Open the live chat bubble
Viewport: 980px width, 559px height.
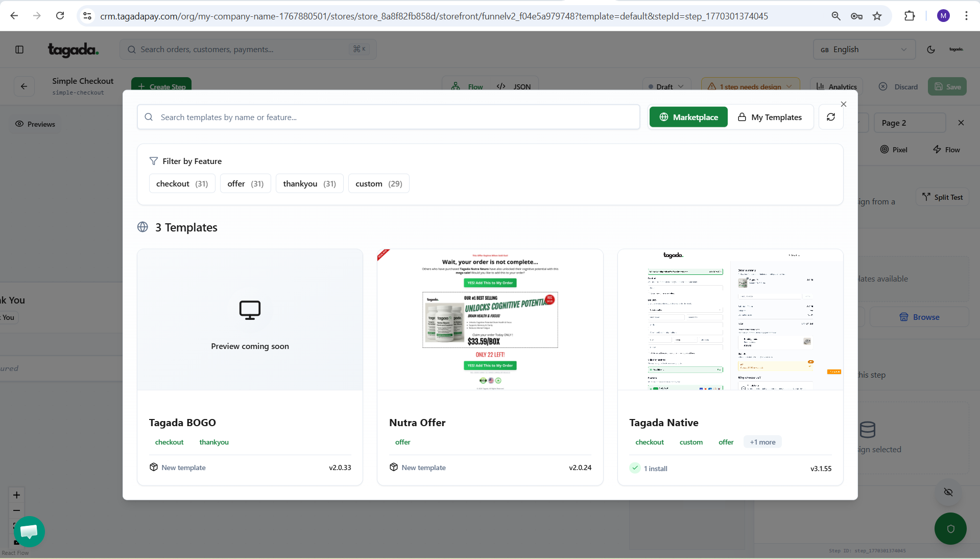[x=29, y=531]
